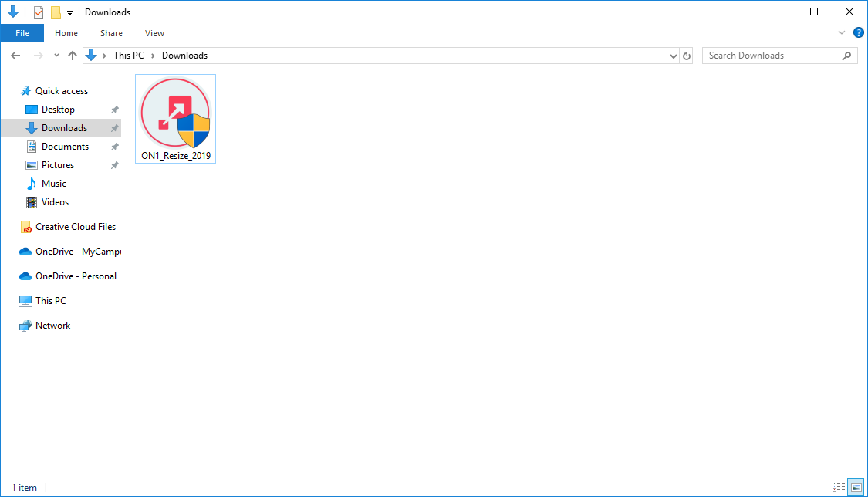
Task: Click the search magnifier icon
Action: pyautogui.click(x=846, y=56)
